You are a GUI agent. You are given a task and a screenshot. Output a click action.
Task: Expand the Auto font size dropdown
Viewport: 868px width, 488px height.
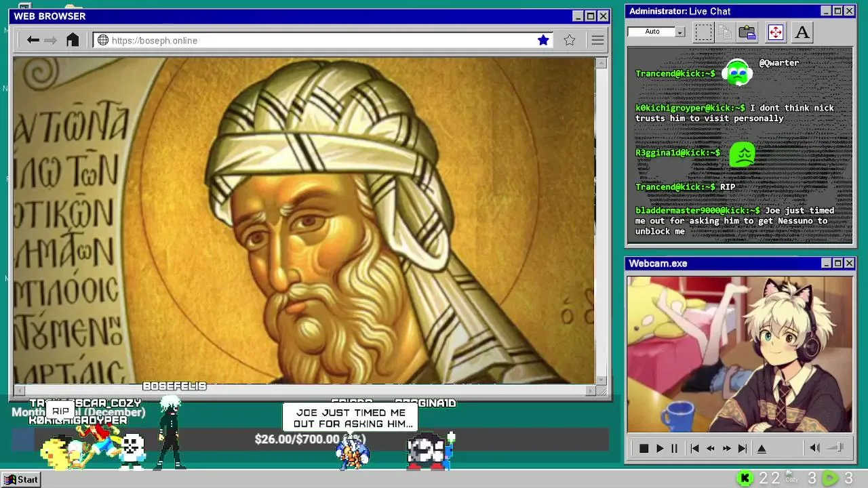click(x=680, y=32)
